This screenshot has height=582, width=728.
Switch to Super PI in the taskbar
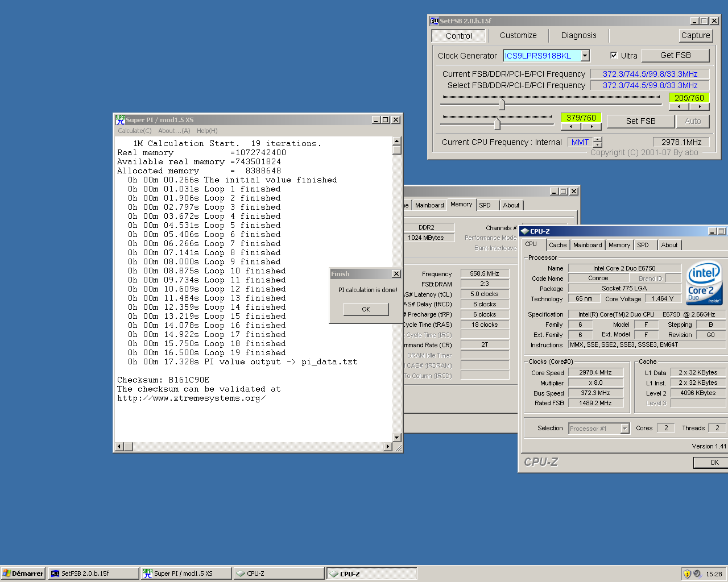(186, 573)
